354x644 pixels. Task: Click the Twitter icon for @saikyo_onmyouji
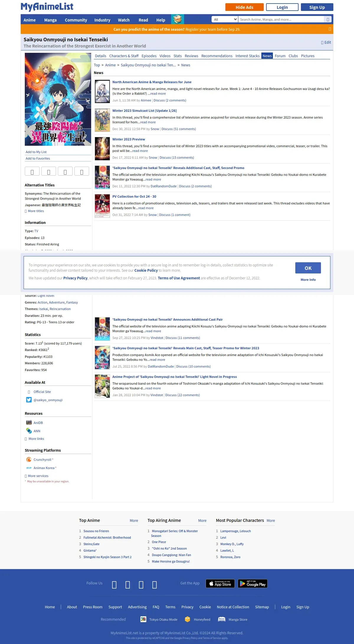(x=29, y=400)
